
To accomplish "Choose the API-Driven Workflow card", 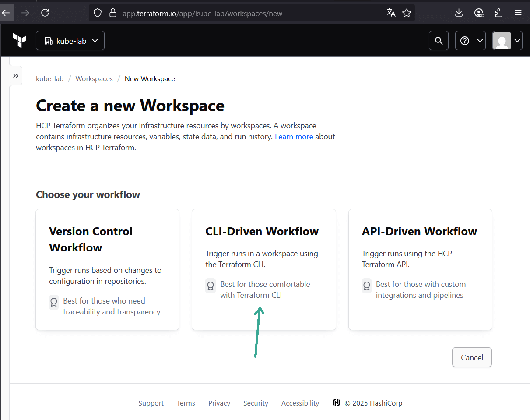I will pos(420,269).
